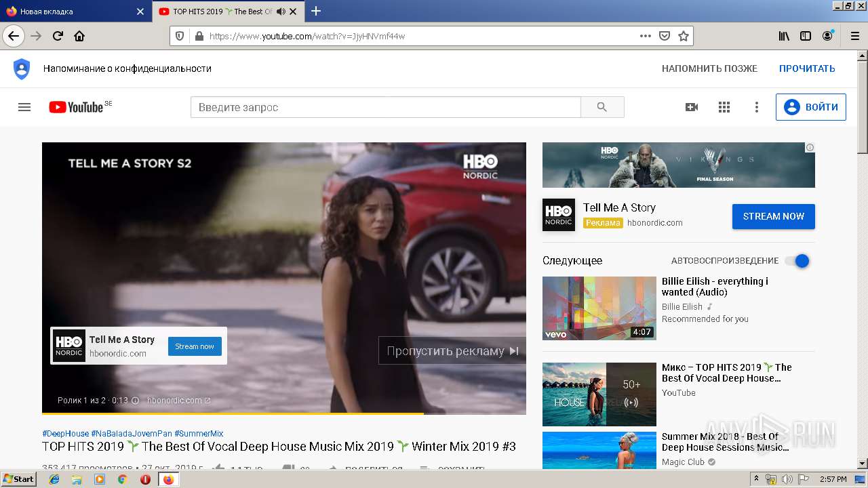
Task: Switch to the Новая вкладка tab
Action: [x=75, y=12]
